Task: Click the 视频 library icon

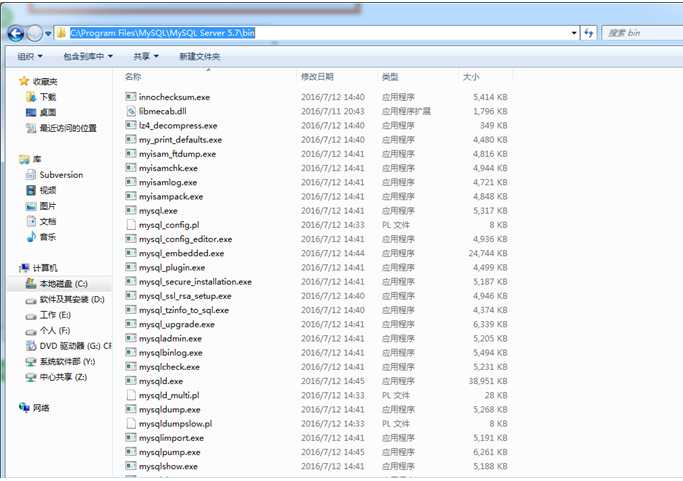Action: coord(31,190)
